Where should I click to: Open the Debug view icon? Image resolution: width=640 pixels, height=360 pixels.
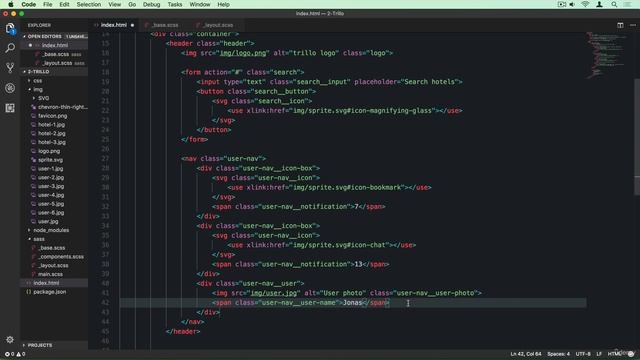click(x=10, y=88)
